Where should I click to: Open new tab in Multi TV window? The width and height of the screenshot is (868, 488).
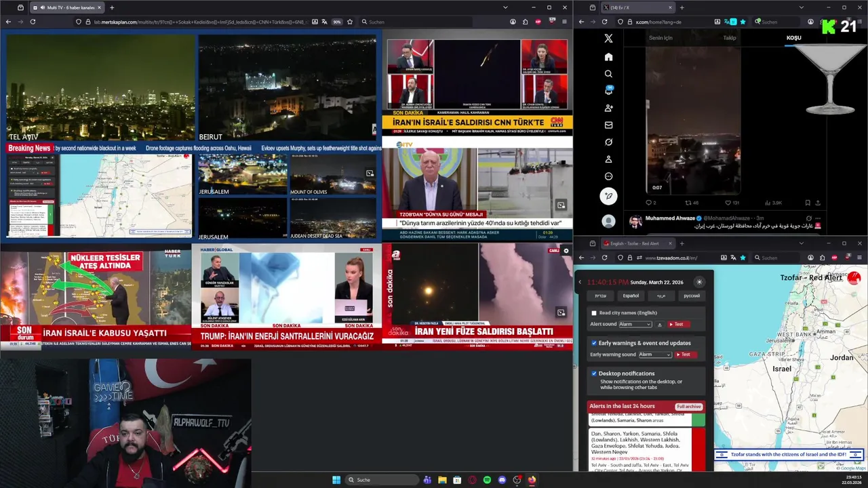coord(112,7)
